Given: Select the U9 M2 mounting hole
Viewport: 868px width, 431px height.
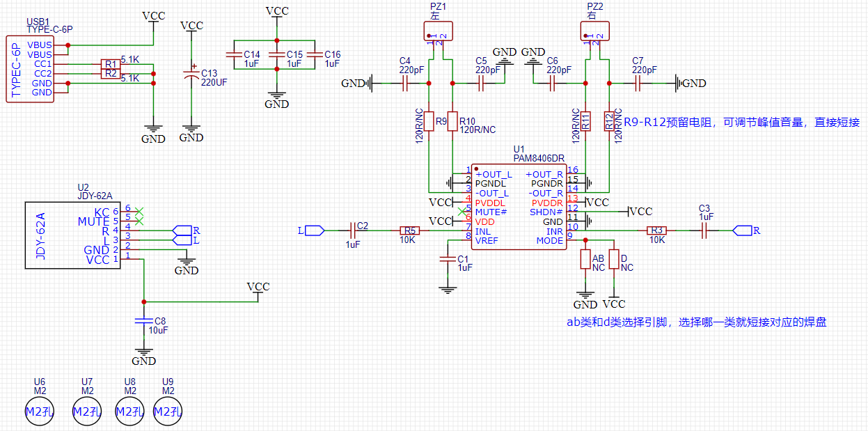Looking at the screenshot, I should (x=167, y=412).
